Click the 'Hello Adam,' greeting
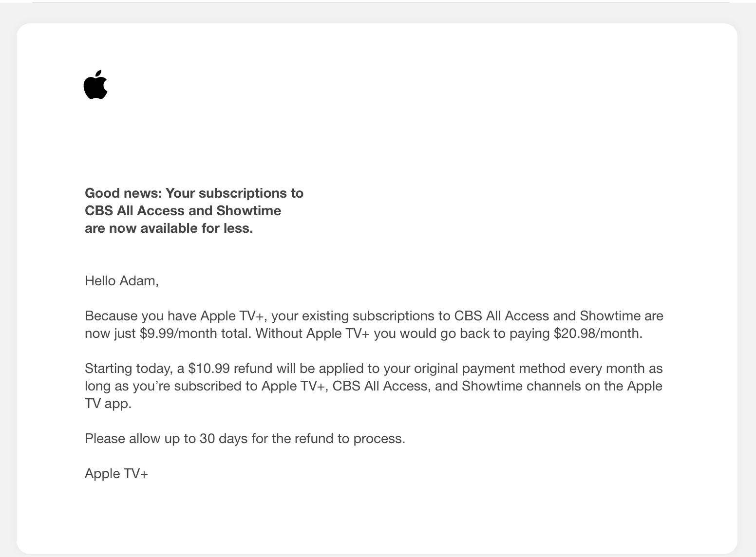Image resolution: width=756 pixels, height=557 pixels. (x=122, y=281)
